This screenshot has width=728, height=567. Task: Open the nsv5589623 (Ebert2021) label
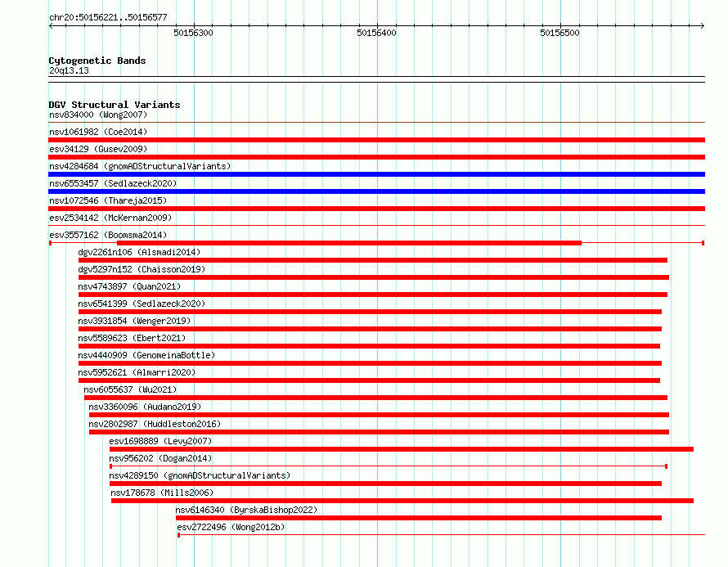pos(132,338)
